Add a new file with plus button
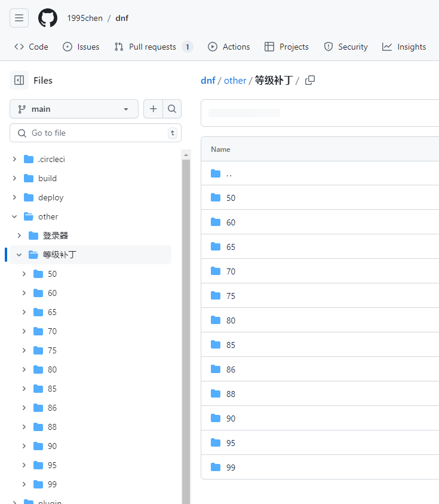This screenshot has height=504, width=439. click(153, 109)
